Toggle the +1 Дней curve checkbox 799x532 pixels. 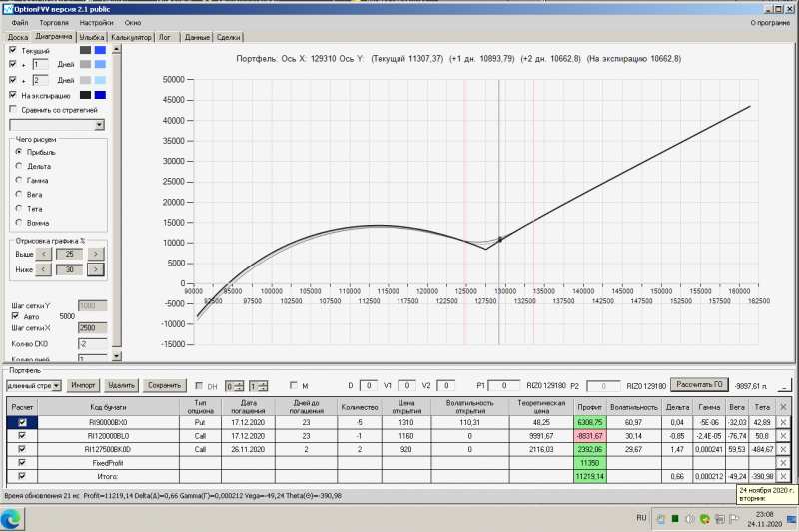point(13,64)
